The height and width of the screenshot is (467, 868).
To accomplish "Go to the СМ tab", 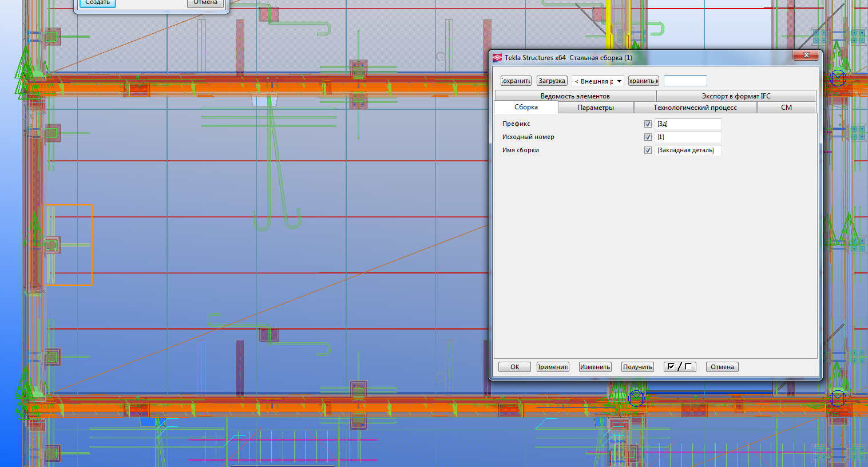I will click(786, 108).
